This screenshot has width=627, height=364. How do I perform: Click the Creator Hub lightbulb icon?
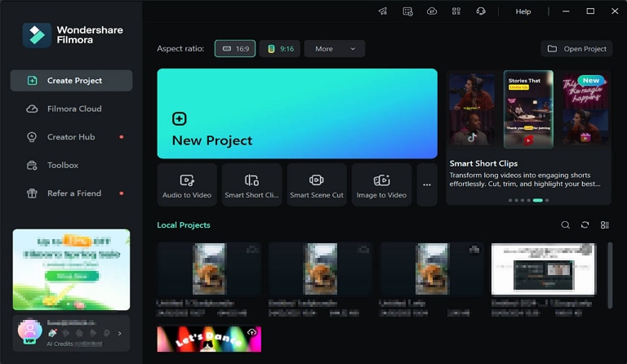(x=32, y=137)
